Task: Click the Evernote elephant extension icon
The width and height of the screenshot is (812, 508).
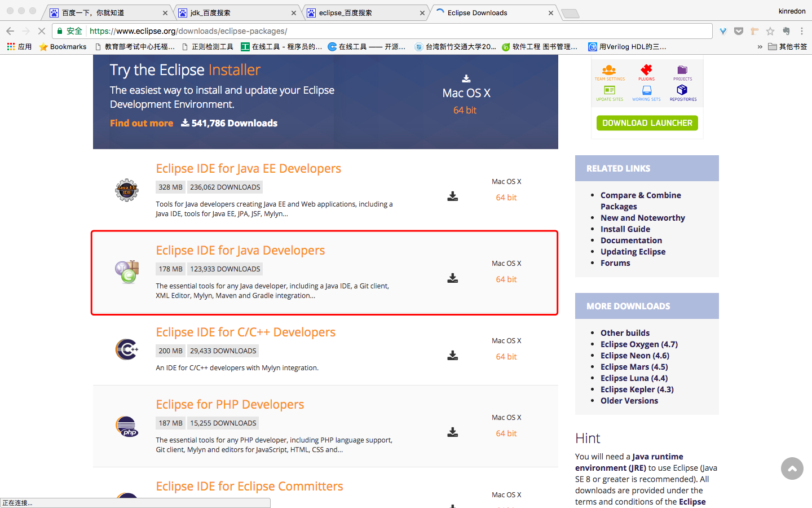Action: click(786, 31)
